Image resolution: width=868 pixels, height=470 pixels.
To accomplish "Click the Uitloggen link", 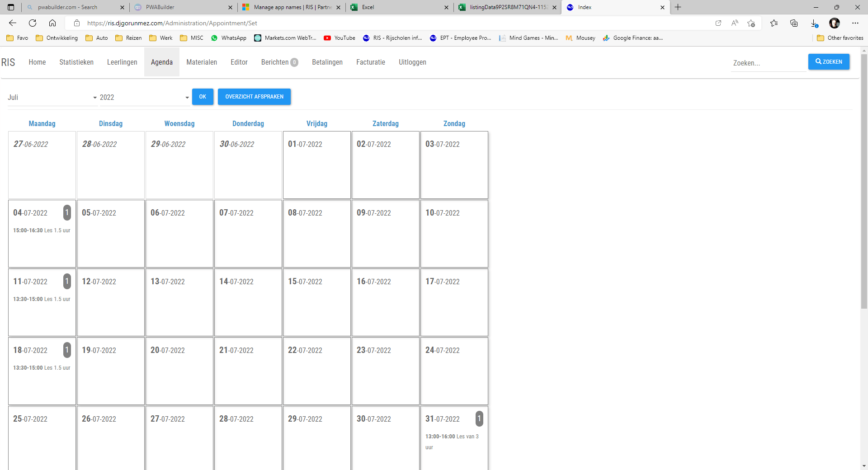I will 412,62.
